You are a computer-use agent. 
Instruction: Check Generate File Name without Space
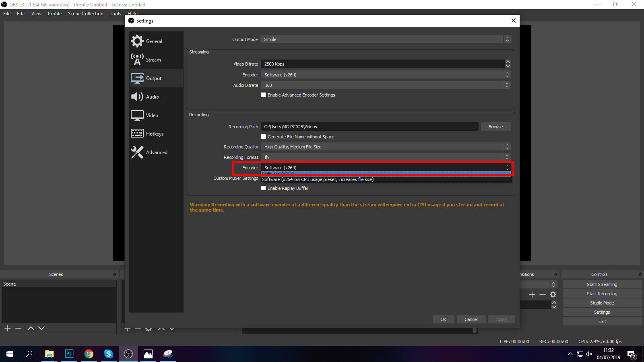[x=264, y=137]
